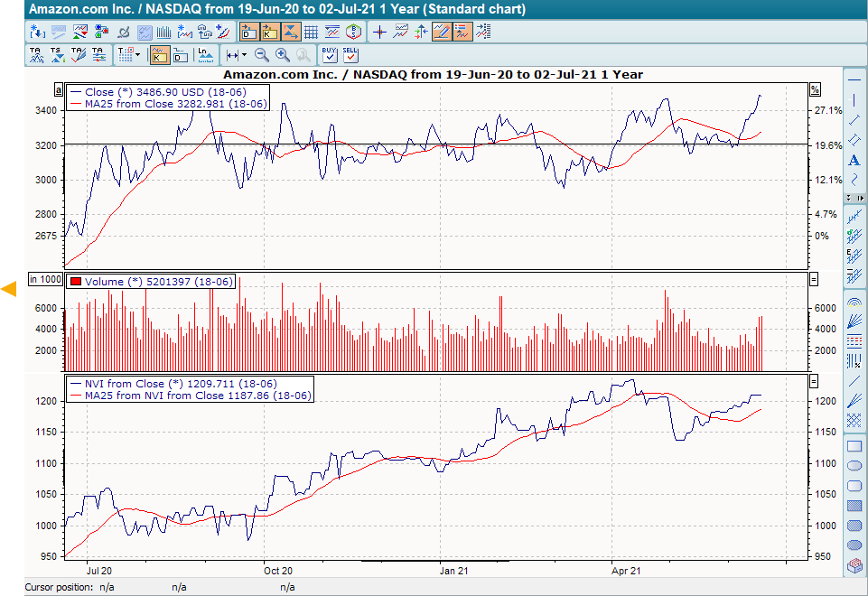This screenshot has width=868, height=596.
Task: Enable the SELL signal checkbox
Action: [350, 55]
